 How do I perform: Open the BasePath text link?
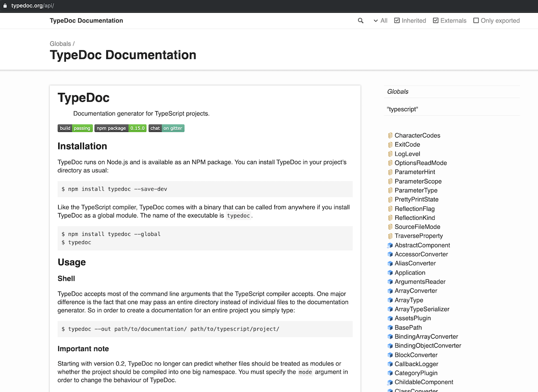[x=408, y=327]
